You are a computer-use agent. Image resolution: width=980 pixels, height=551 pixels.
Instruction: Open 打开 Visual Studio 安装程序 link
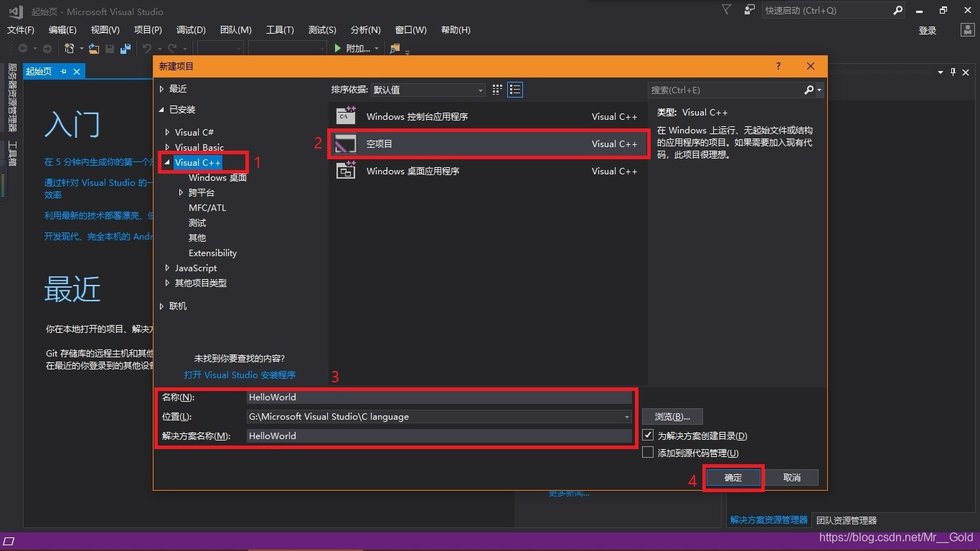pos(240,375)
